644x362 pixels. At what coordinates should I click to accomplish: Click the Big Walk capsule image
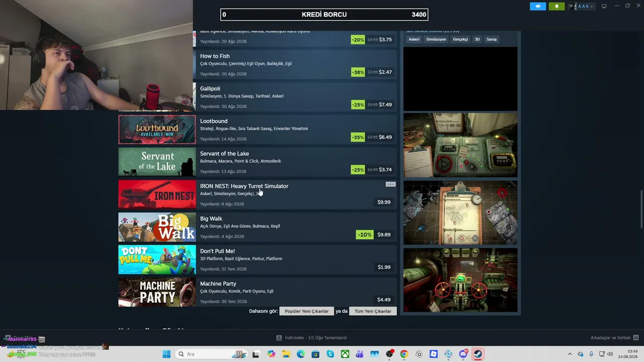(157, 227)
